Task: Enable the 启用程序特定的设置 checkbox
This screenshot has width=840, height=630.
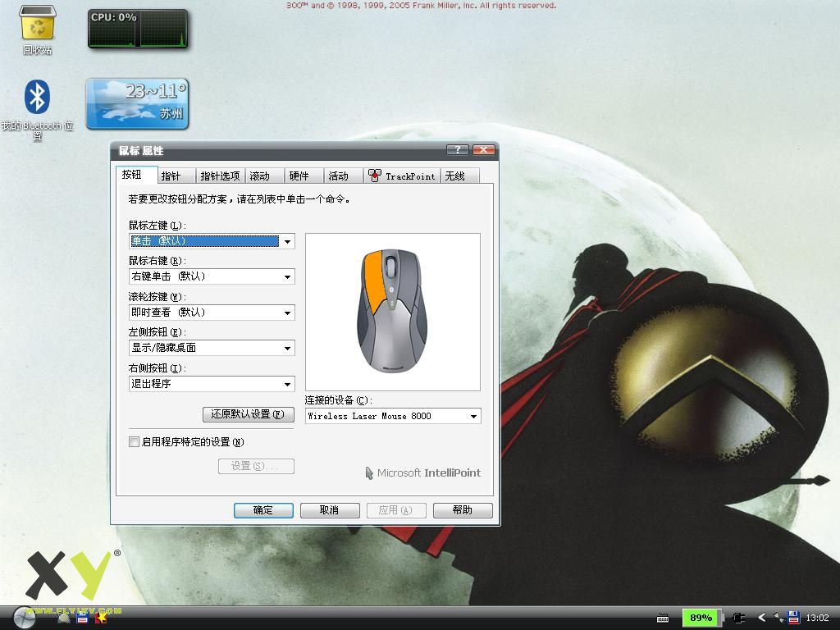Action: pyautogui.click(x=135, y=442)
